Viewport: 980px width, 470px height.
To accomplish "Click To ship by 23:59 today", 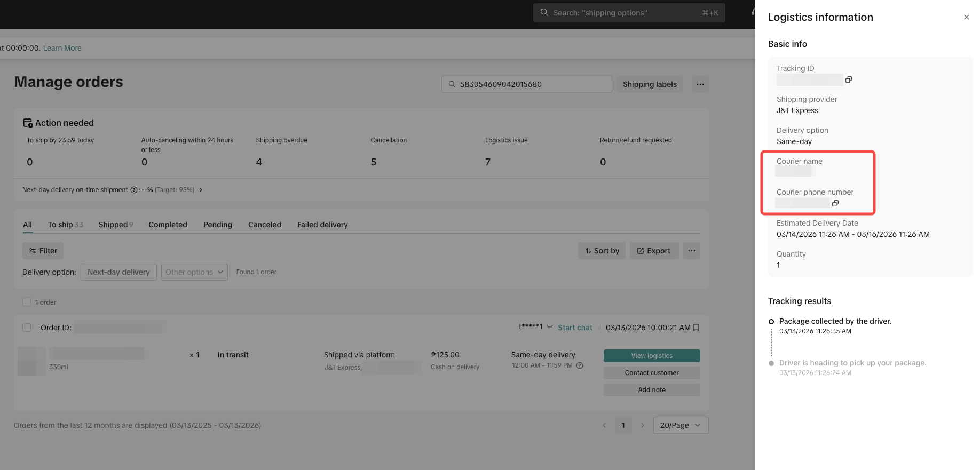I will [x=60, y=140].
